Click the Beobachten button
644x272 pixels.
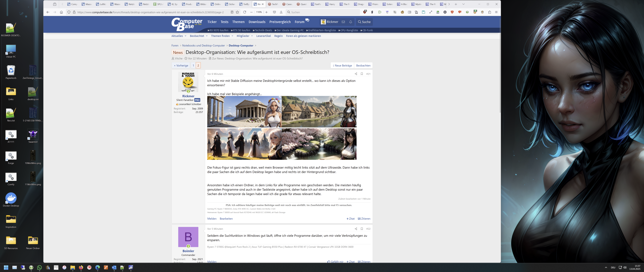[363, 65]
